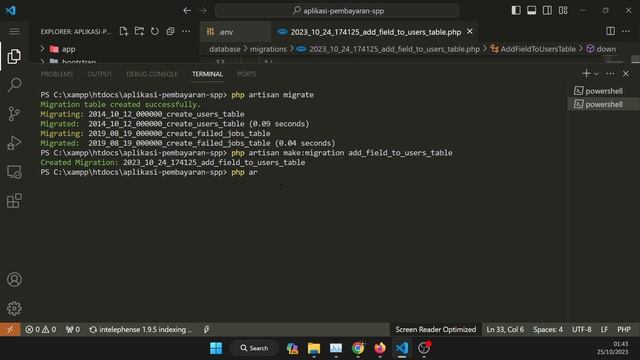640x360 pixels.
Task: Open the new terminal profile dropdown
Action: click(597, 74)
